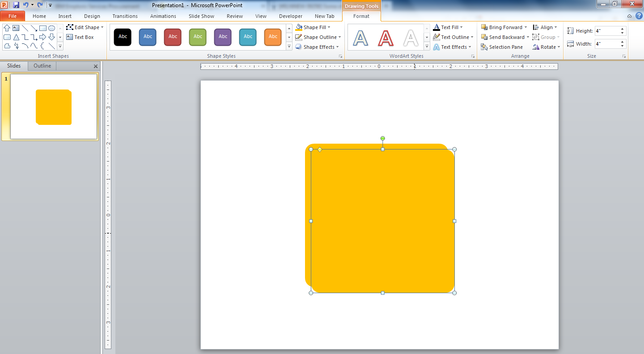The image size is (644, 354).
Task: Open the Rotate options dropdown
Action: (x=547, y=47)
